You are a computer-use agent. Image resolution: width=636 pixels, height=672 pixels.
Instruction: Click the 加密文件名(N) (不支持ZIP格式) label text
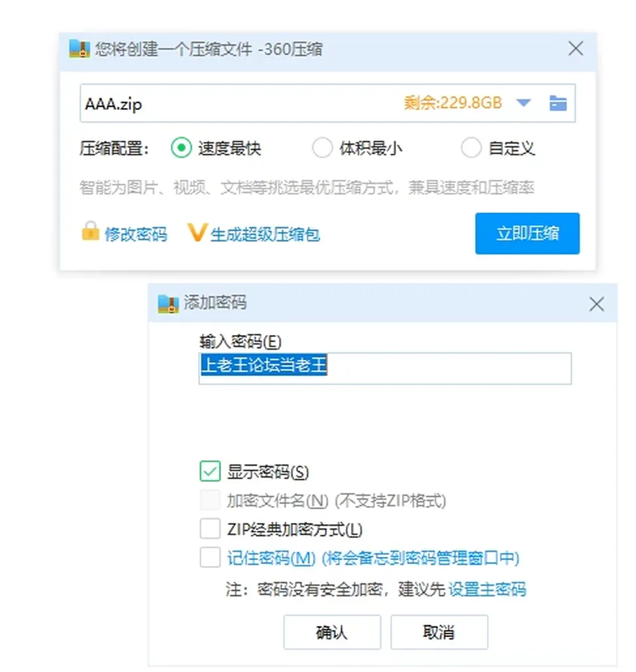(337, 501)
